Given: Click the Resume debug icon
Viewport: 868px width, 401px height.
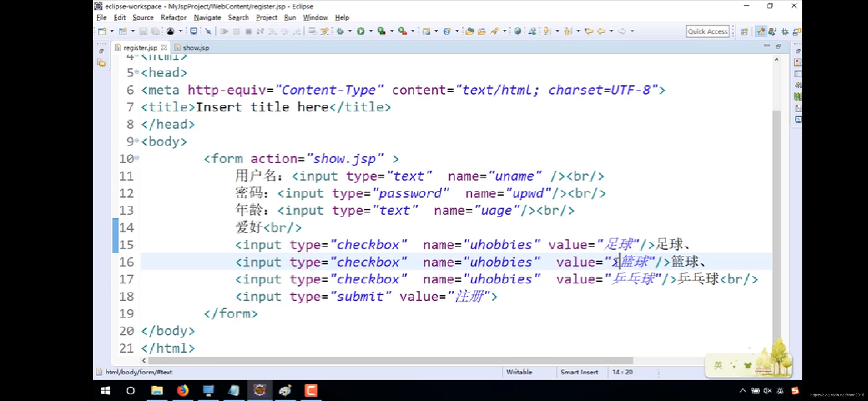Looking at the screenshot, I should click(224, 32).
